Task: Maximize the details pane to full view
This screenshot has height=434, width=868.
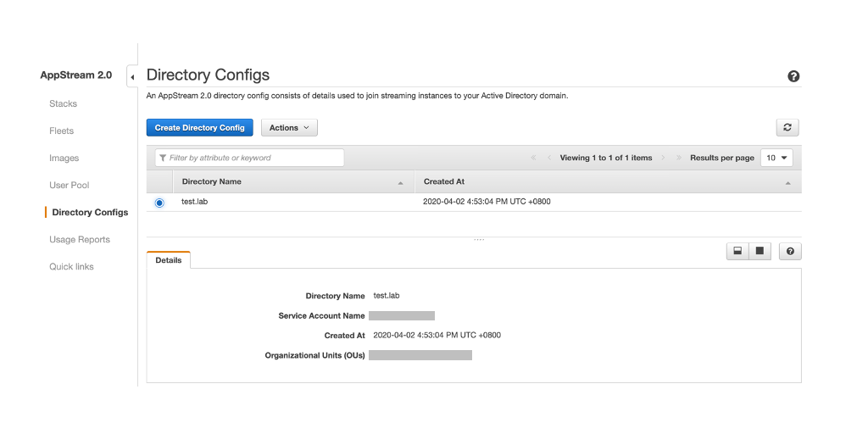Action: click(x=760, y=251)
